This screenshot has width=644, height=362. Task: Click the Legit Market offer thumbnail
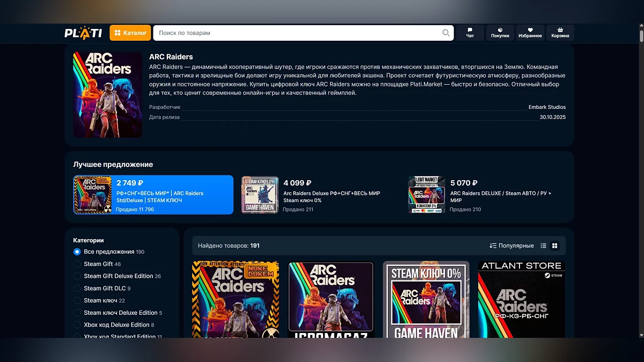[427, 195]
